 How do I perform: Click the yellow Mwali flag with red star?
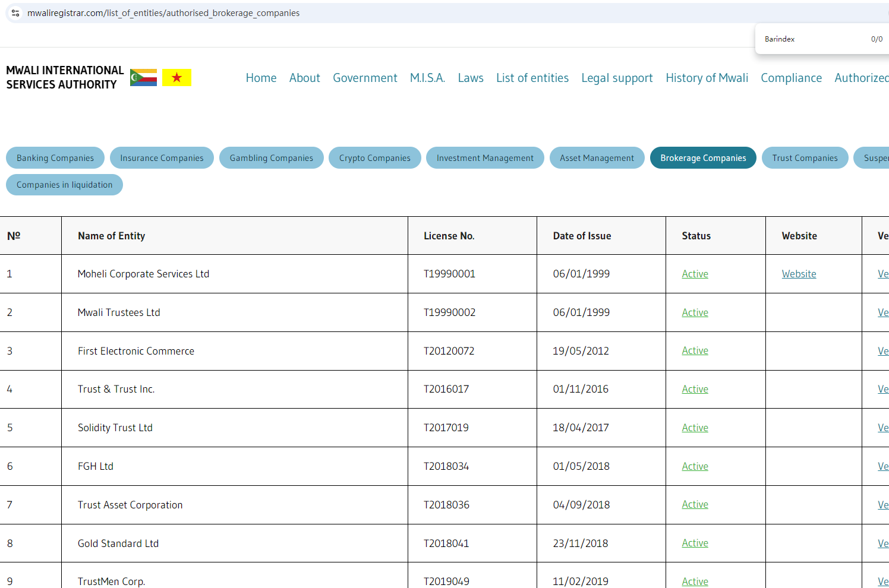176,78
